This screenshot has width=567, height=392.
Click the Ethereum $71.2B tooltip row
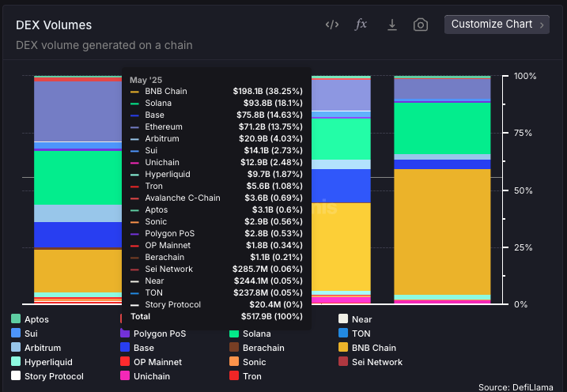point(216,126)
